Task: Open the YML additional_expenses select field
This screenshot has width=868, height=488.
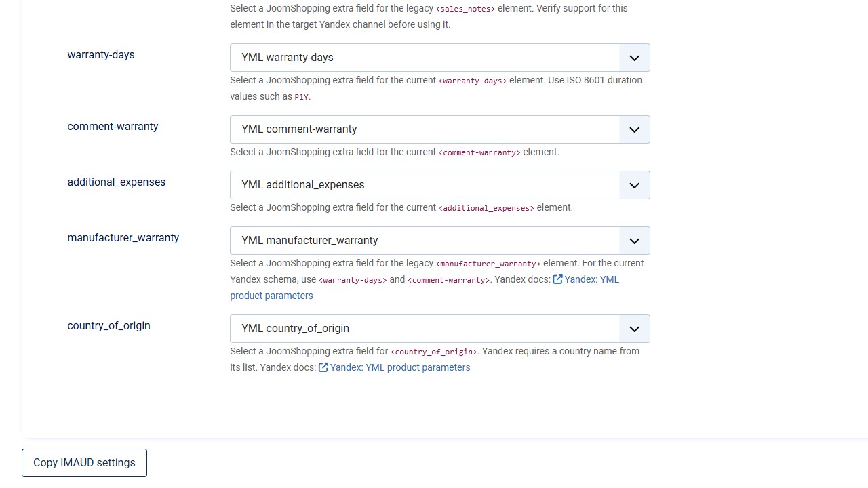Action: [x=440, y=185]
